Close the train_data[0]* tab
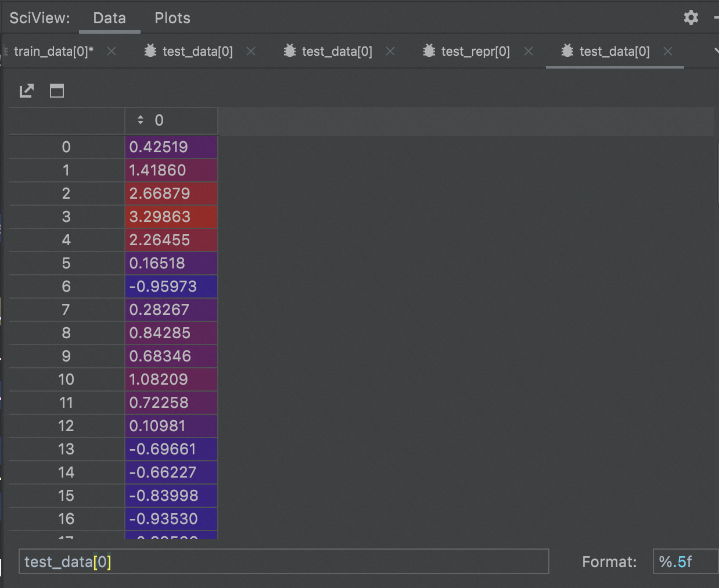719x588 pixels. coord(112,51)
